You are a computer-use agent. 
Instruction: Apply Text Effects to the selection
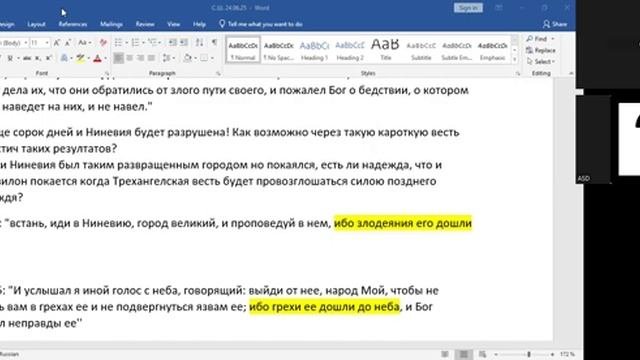64,58
